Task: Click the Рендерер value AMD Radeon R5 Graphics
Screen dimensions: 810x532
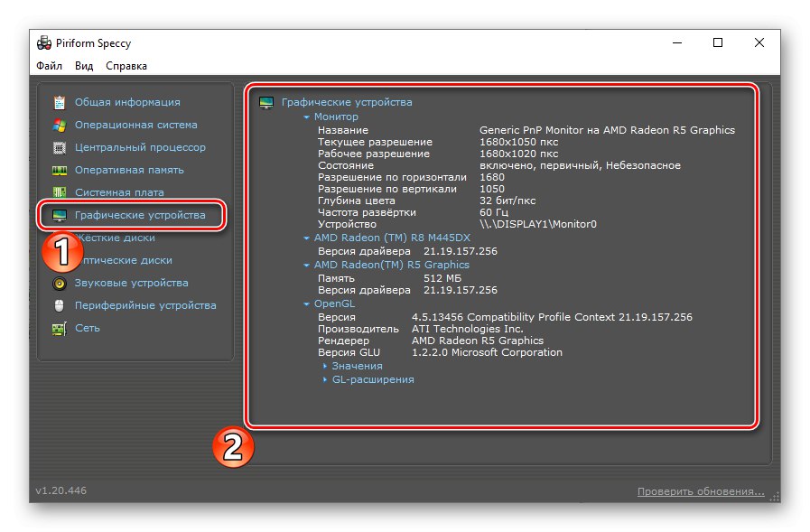Action: 478,341
